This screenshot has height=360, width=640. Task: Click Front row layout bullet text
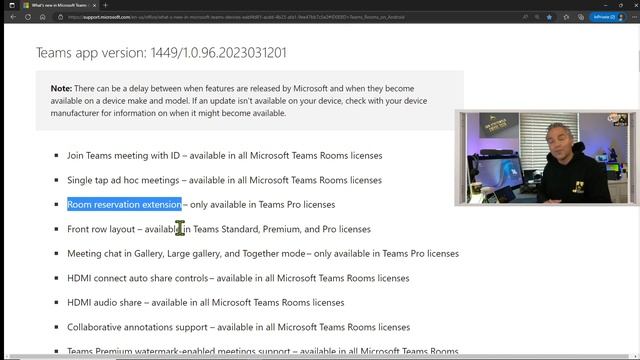(x=219, y=229)
